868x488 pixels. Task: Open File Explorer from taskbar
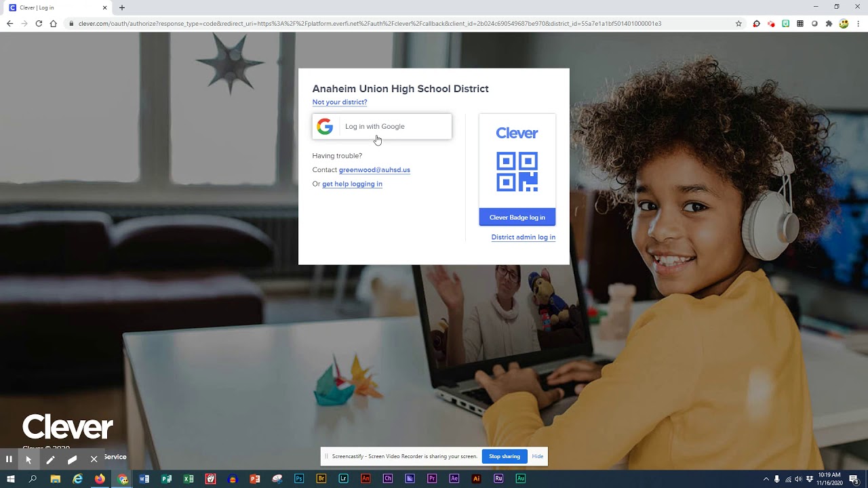click(56, 479)
